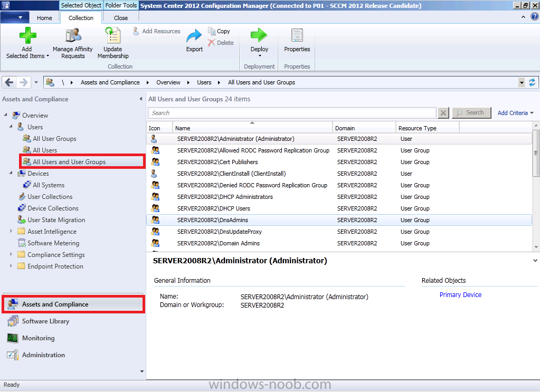Open the blue application menu button

click(x=14, y=17)
